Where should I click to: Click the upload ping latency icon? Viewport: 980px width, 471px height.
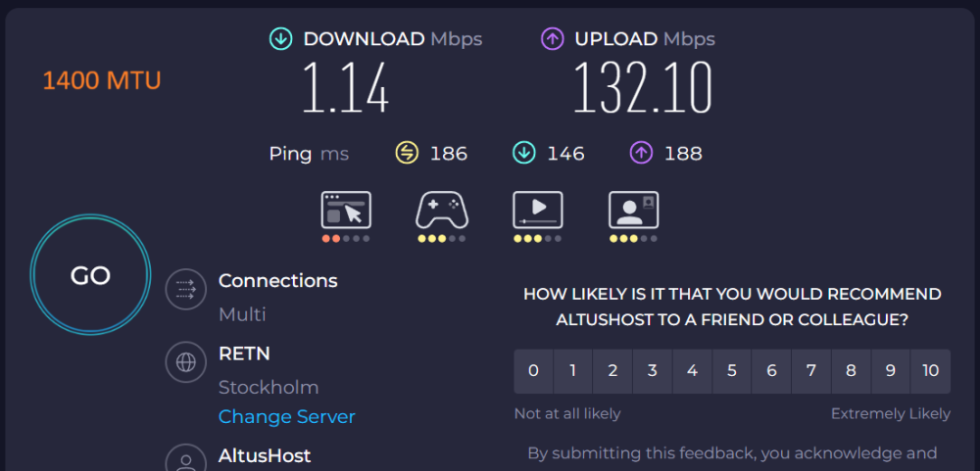(641, 153)
